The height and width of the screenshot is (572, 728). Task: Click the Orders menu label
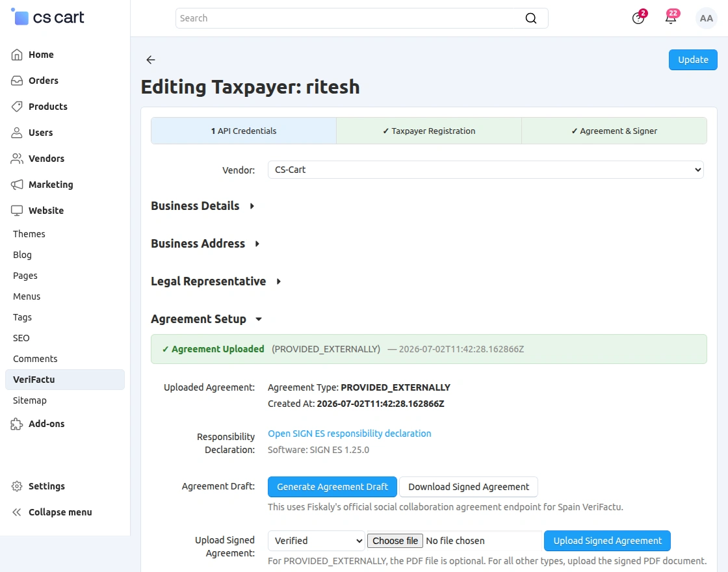(x=43, y=81)
